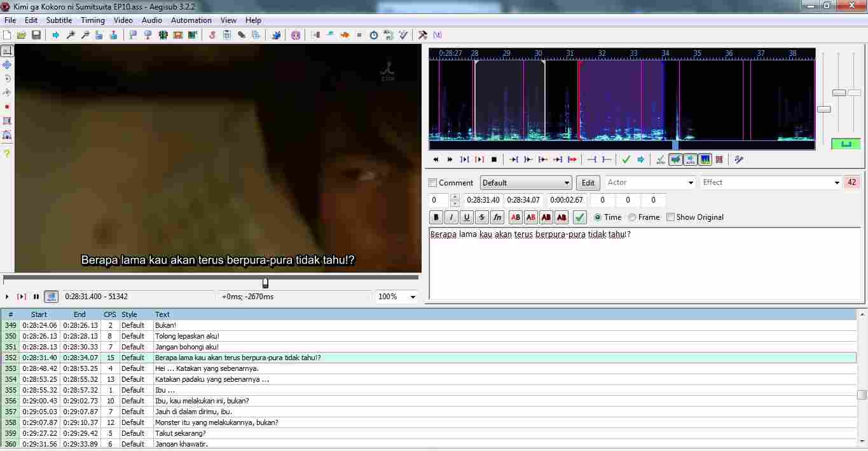Viewport: 868px width, 451px height.
Task: Open the Actor dropdown
Action: (650, 183)
